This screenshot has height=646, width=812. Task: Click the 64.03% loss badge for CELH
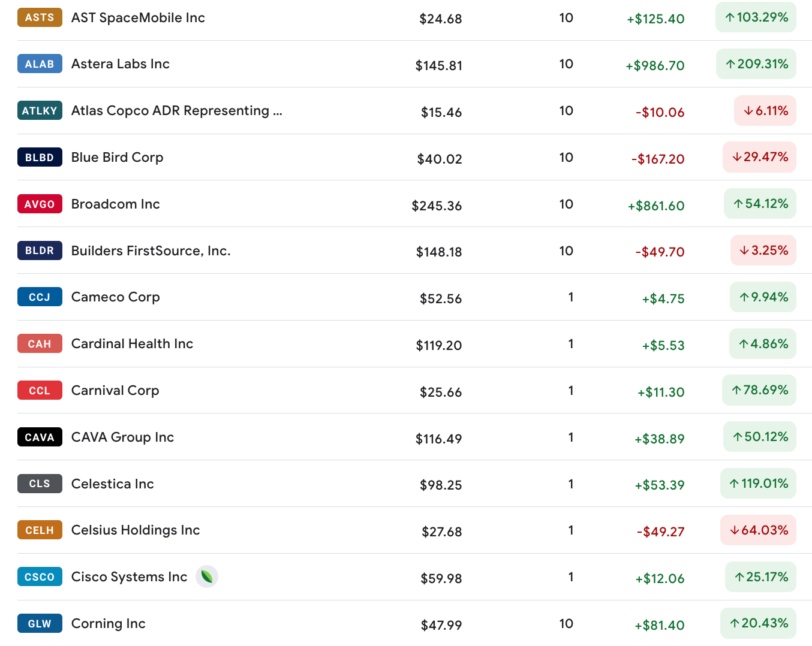point(758,530)
